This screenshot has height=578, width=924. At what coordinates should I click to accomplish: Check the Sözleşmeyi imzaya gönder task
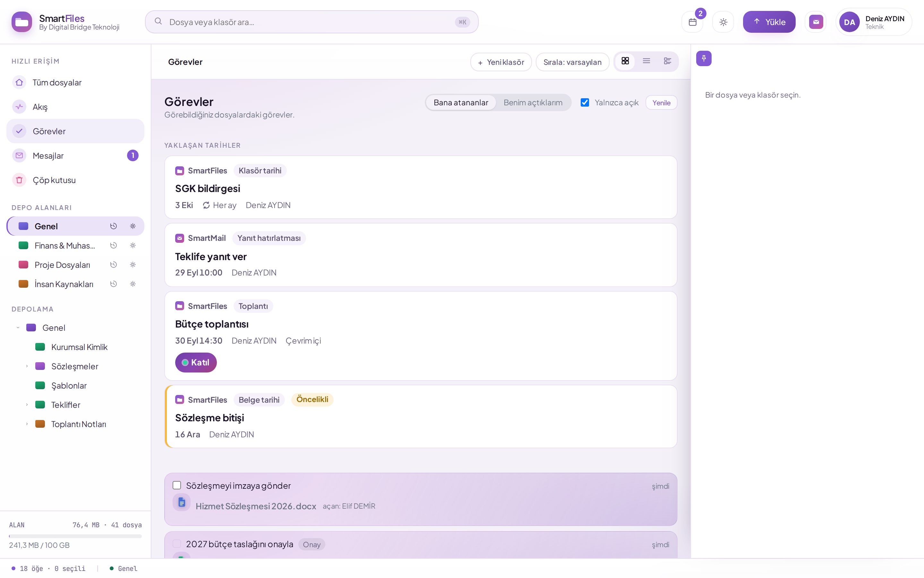pyautogui.click(x=177, y=486)
